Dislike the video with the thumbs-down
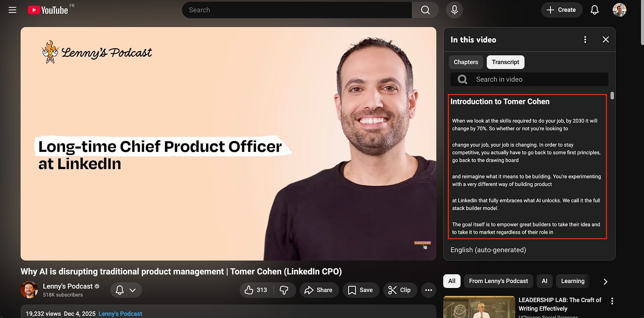 pos(284,290)
